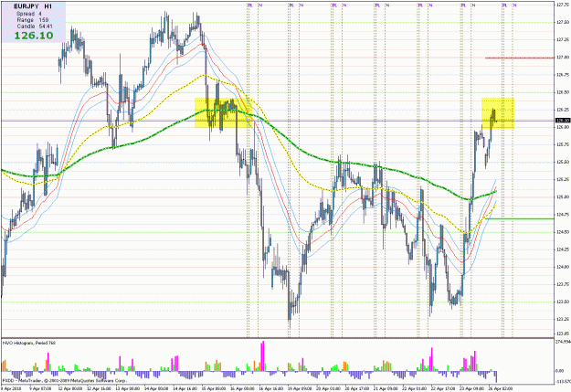
Task: Click the 9 Apr 07:00 time axis label
Action: tap(39, 388)
